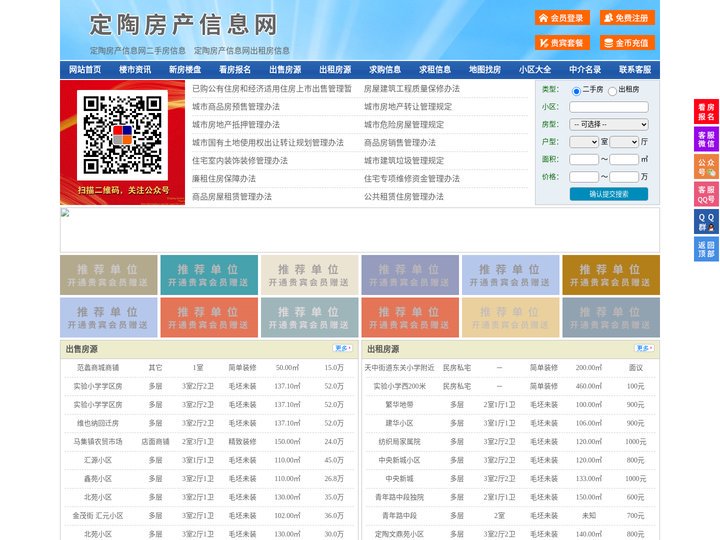Click the brown-gold 推荐单位 banner
This screenshot has width=720, height=540.
(611, 275)
